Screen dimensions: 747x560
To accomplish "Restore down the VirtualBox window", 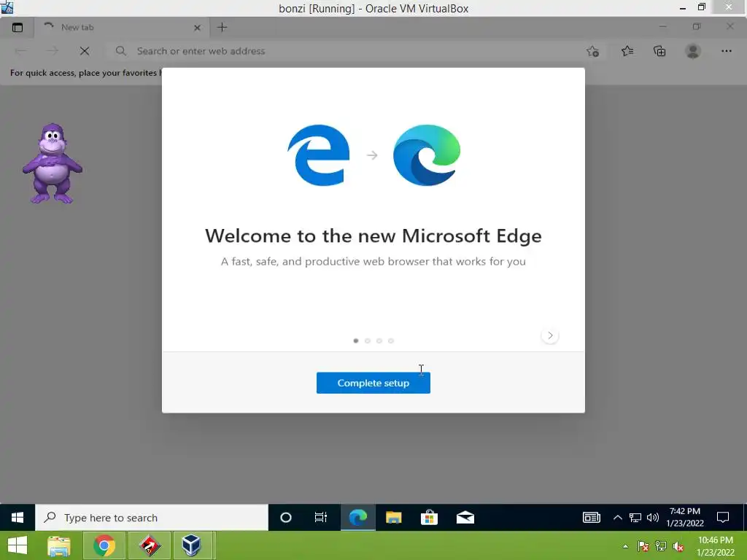I will [x=701, y=7].
